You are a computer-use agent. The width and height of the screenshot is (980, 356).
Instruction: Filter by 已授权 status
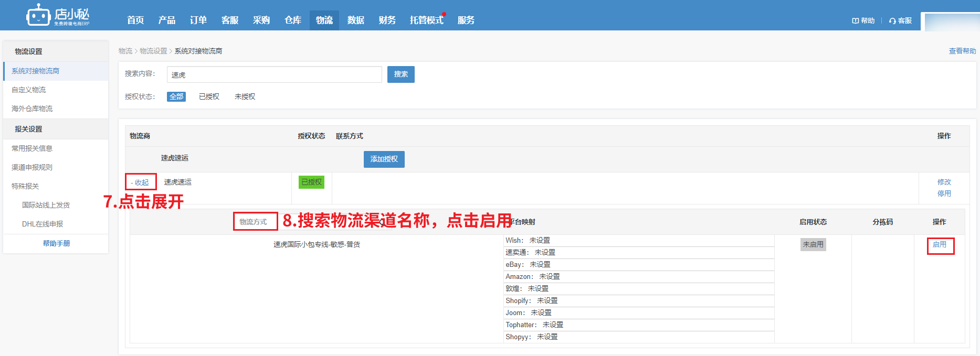(x=209, y=96)
